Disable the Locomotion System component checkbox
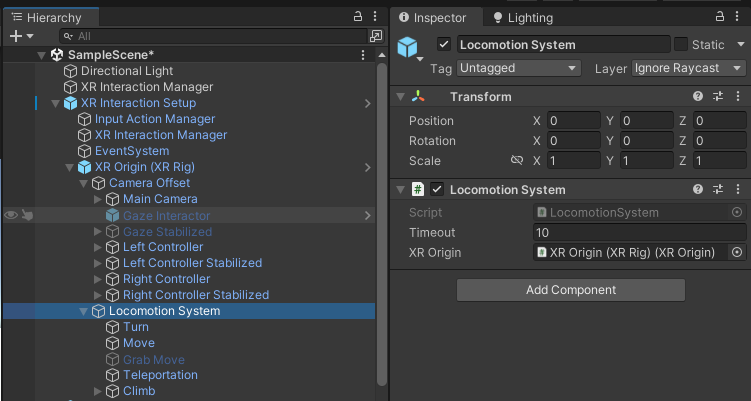The width and height of the screenshot is (751, 401). point(437,190)
